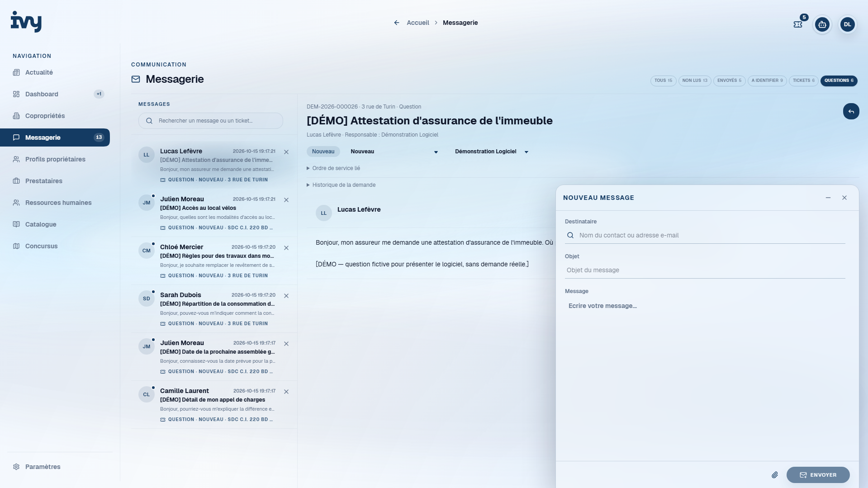Filter messages by Non lus

point(695,81)
